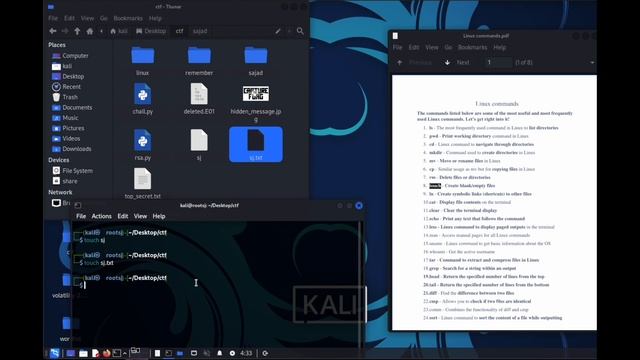Screen dimensions: 640x360
Task: Click the logout icon on taskbar
Action: click(x=265, y=353)
